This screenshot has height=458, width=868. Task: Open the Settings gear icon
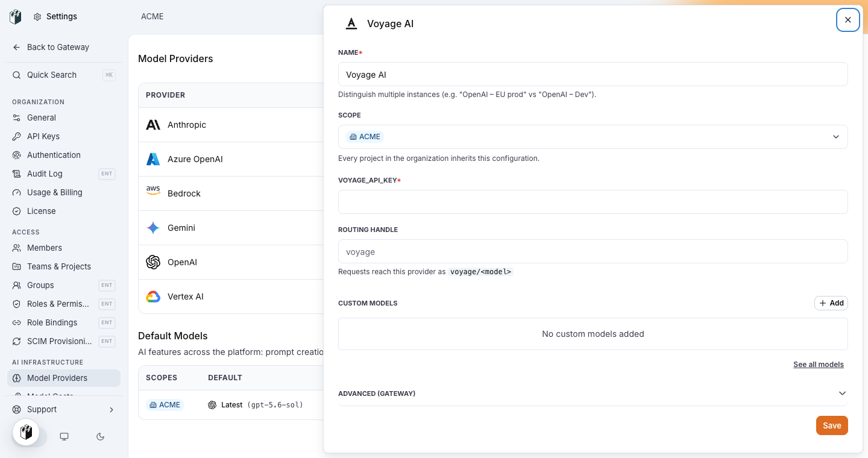point(37,17)
